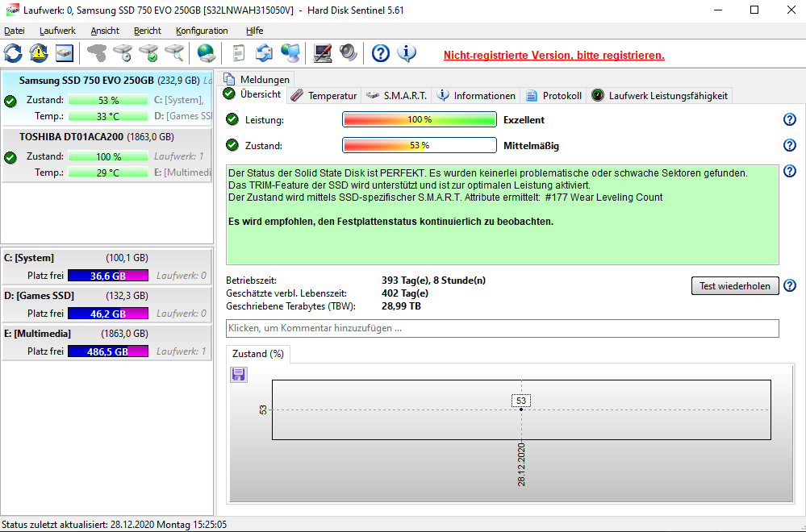Screen dimensions: 806x532
Task: Click the 402 Tag(e) estimated lifetime value
Action: pyautogui.click(x=405, y=293)
